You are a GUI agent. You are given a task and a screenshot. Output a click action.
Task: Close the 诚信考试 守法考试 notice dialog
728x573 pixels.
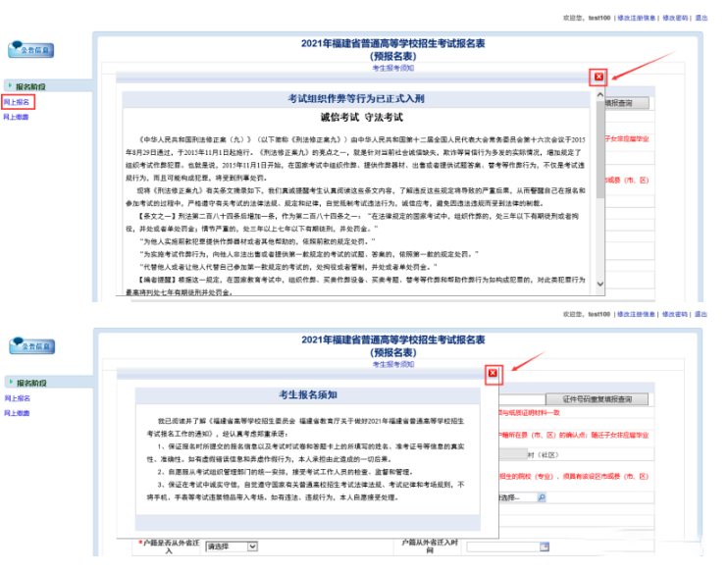[x=598, y=77]
